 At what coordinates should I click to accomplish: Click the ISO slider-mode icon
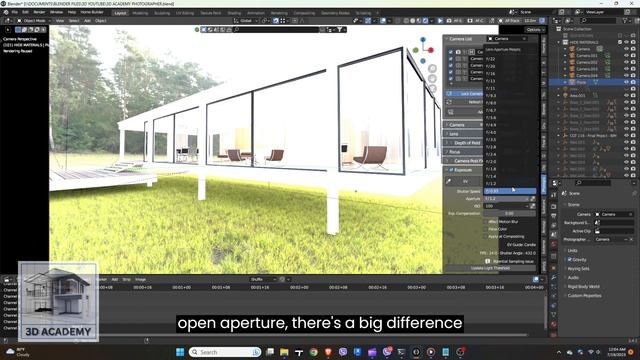click(x=533, y=206)
